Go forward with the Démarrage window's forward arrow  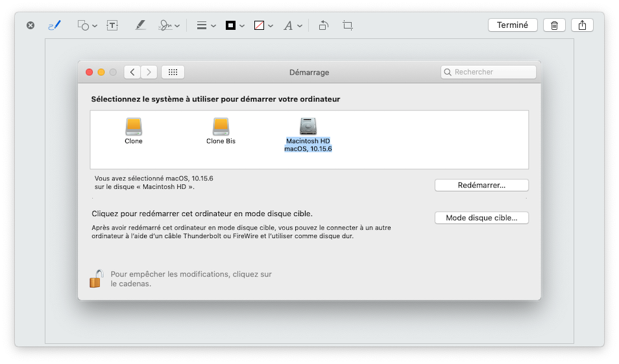coord(149,72)
